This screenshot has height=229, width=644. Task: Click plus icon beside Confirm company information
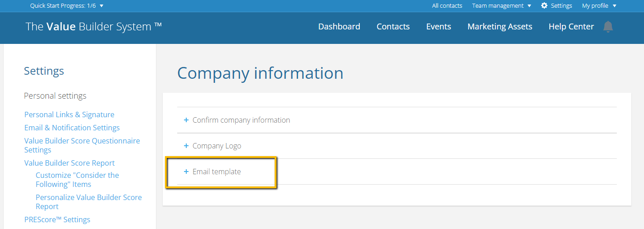point(186,120)
